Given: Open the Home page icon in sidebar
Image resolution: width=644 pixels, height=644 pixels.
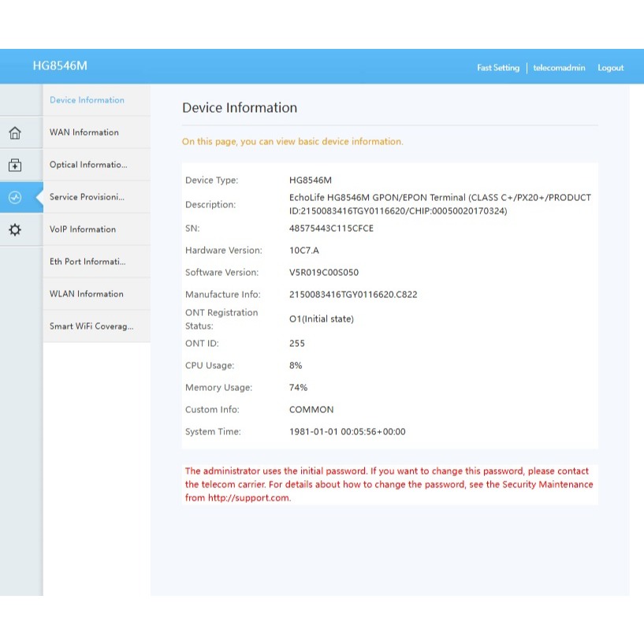Looking at the screenshot, I should click(15, 132).
